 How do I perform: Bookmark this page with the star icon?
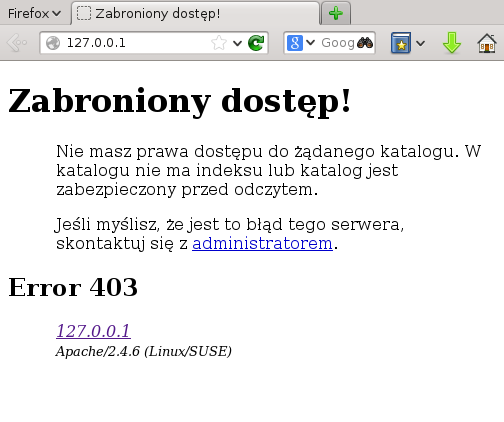click(219, 43)
